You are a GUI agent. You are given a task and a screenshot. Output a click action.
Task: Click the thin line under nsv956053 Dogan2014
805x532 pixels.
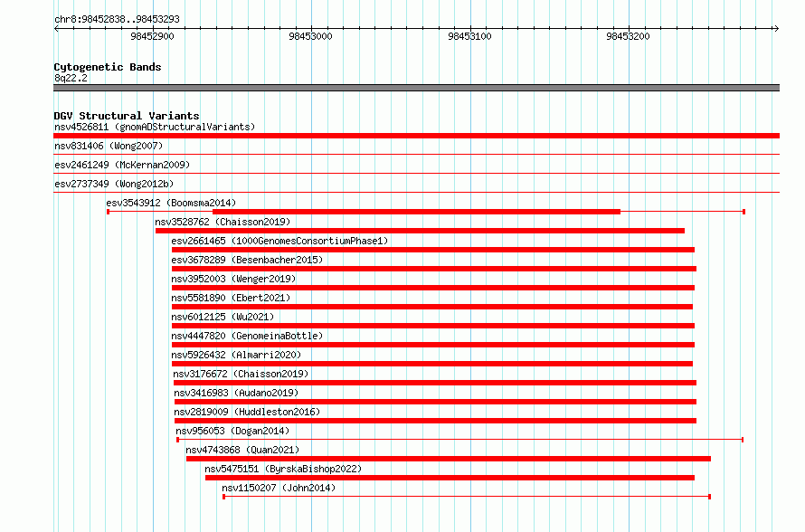(460, 440)
